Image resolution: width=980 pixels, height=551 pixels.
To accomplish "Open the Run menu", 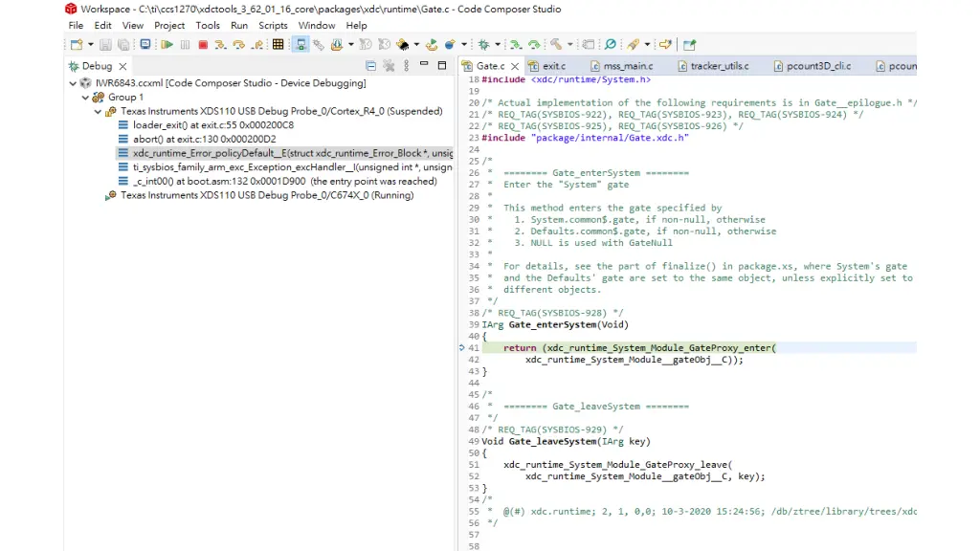I will coord(239,25).
